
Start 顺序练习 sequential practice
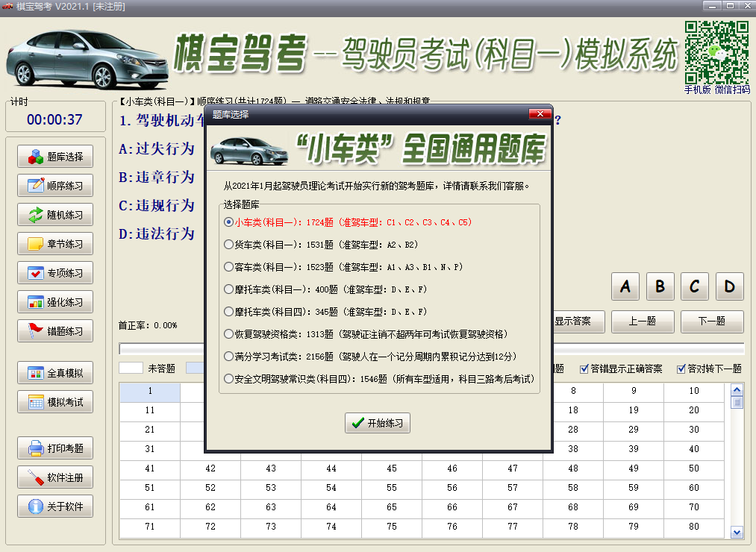pos(55,186)
